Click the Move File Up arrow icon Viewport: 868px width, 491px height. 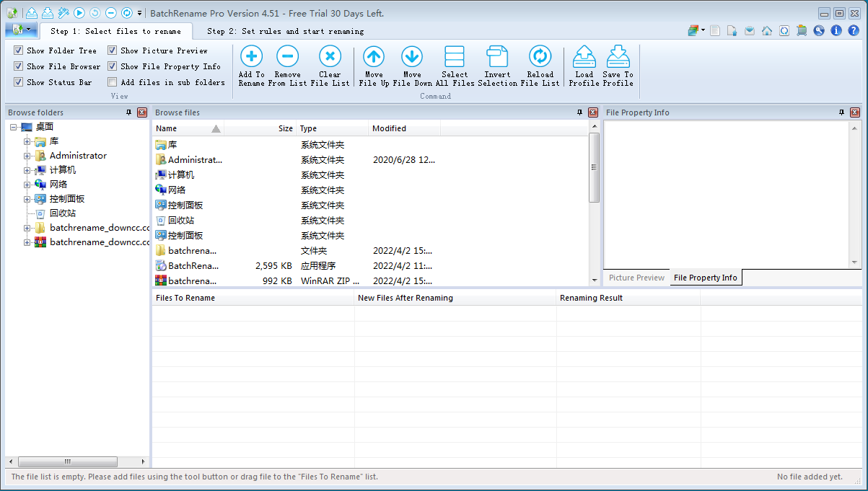(374, 57)
